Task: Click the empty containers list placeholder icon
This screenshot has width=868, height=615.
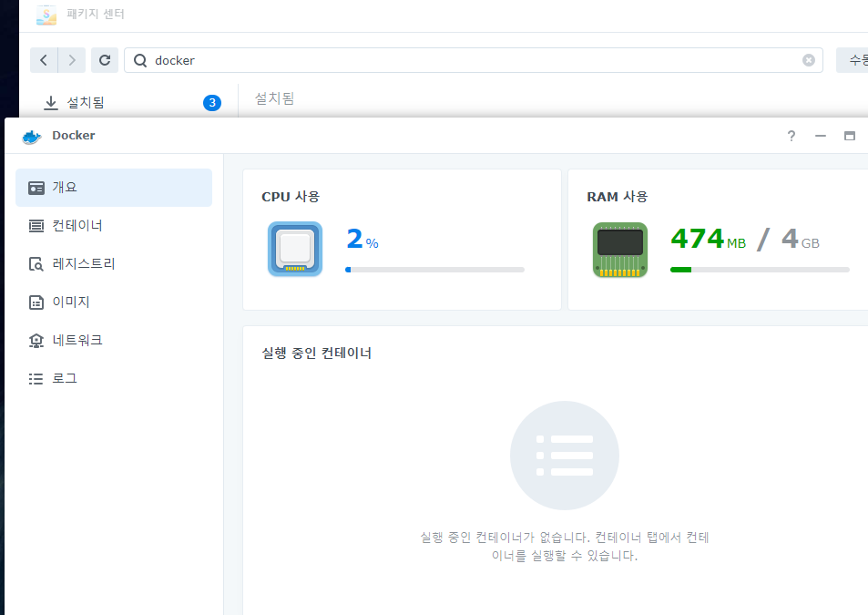Action: [x=565, y=456]
